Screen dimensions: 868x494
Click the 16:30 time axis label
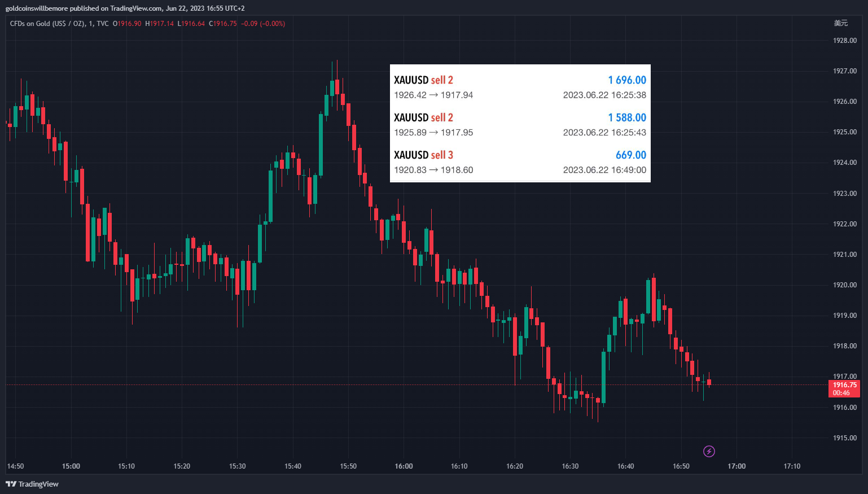[570, 466]
